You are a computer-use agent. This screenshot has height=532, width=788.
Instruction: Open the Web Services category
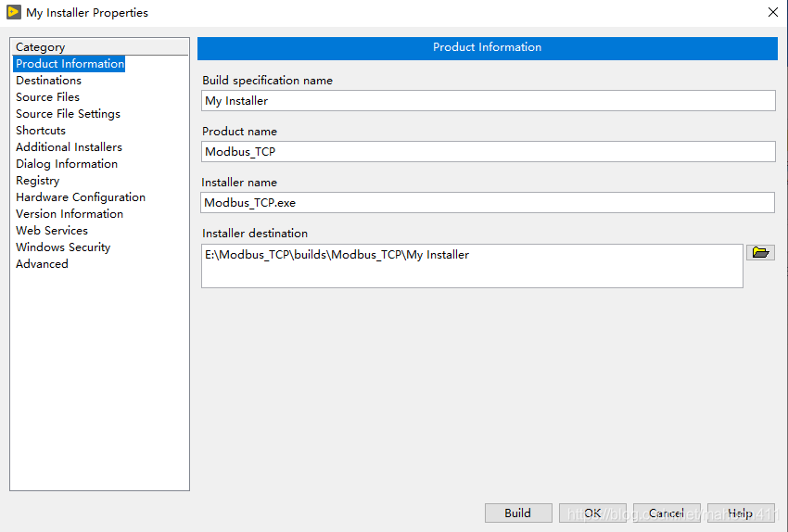point(51,230)
